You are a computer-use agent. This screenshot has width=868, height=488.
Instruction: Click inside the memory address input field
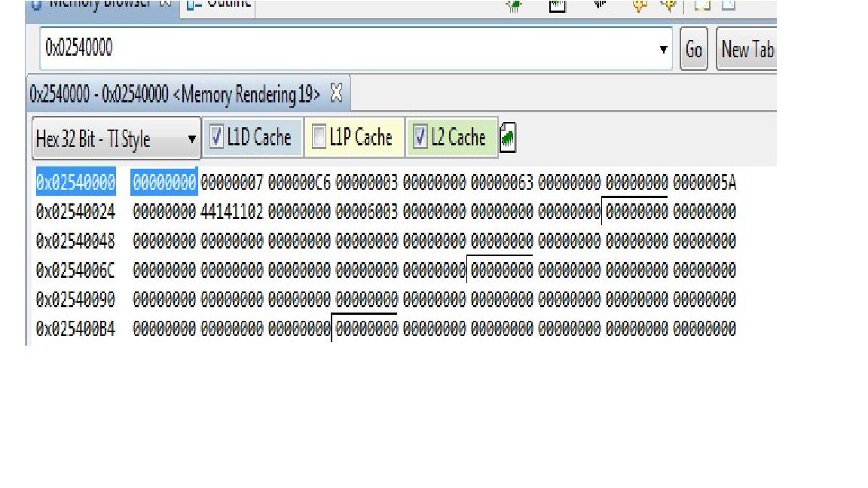tap(301, 48)
